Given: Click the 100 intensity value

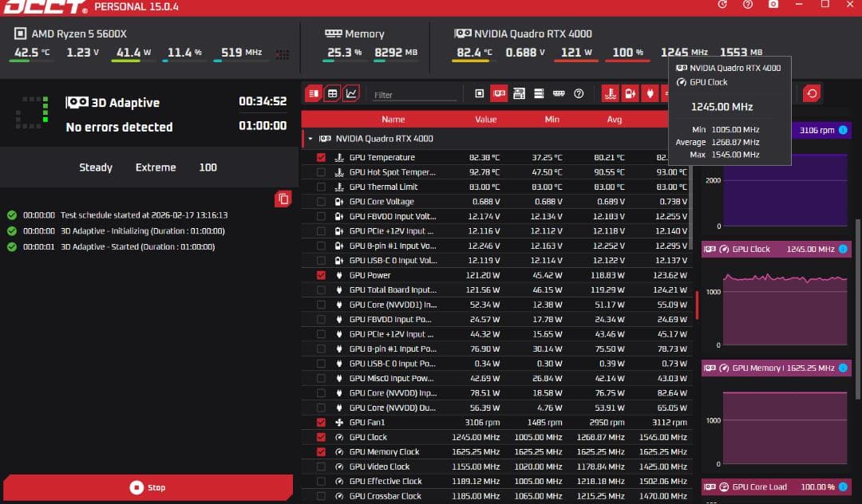Looking at the screenshot, I should point(208,167).
